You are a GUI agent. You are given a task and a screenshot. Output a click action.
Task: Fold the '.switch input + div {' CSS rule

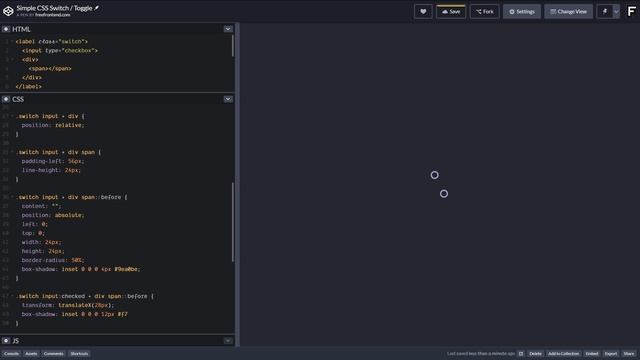point(12,116)
